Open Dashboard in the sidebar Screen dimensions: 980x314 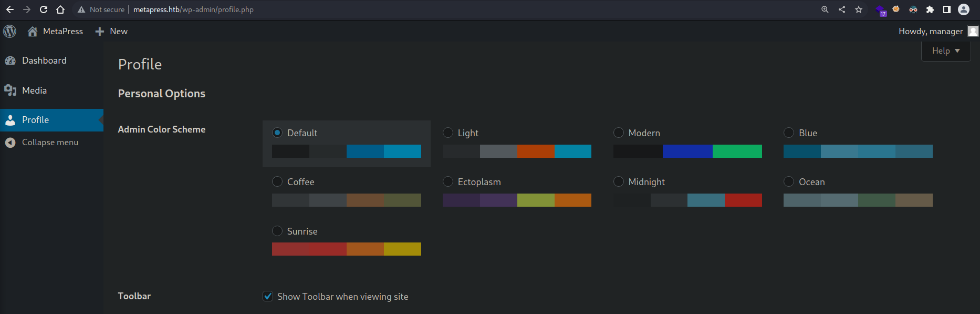[44, 60]
